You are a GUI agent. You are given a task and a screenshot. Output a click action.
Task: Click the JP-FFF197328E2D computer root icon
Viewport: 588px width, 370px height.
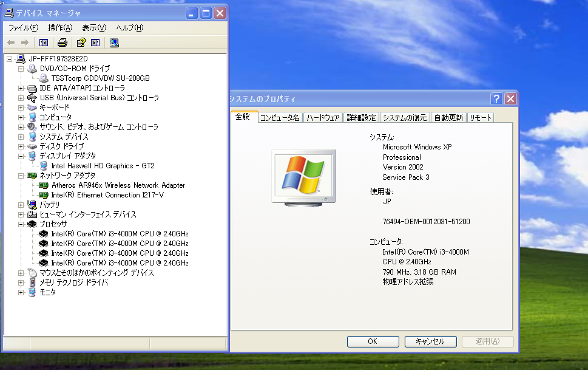(x=21, y=58)
